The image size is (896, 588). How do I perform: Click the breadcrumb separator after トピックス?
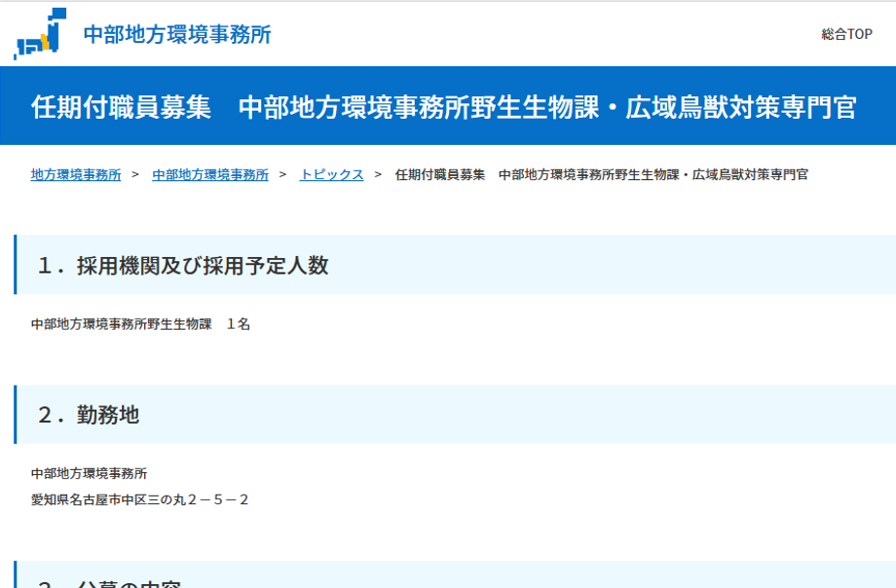(x=378, y=174)
